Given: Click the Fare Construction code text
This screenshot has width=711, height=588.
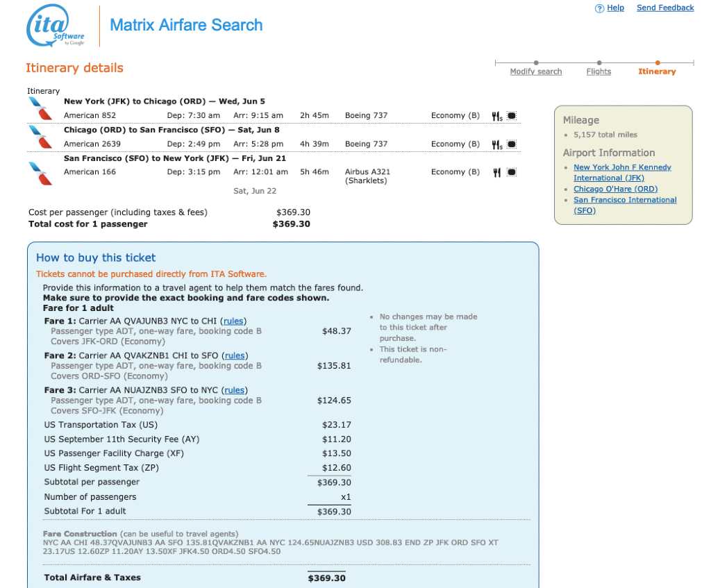Looking at the screenshot, I should point(270,547).
